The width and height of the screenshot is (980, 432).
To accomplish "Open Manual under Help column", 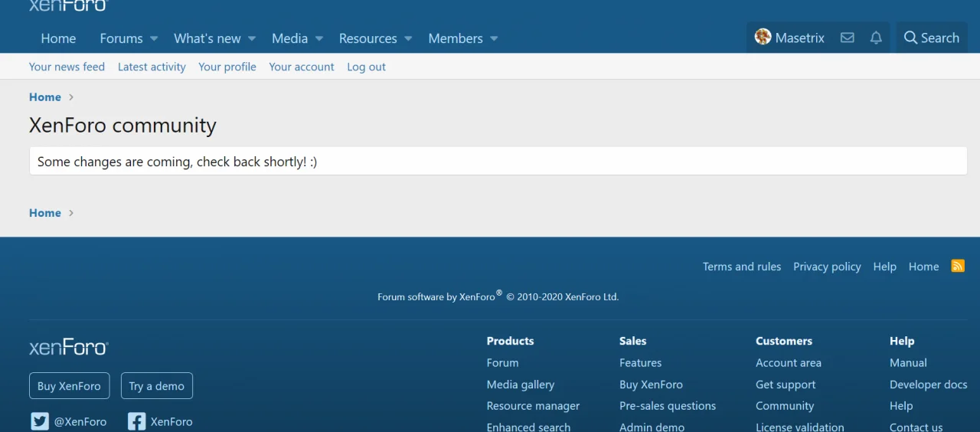I will click(x=908, y=363).
